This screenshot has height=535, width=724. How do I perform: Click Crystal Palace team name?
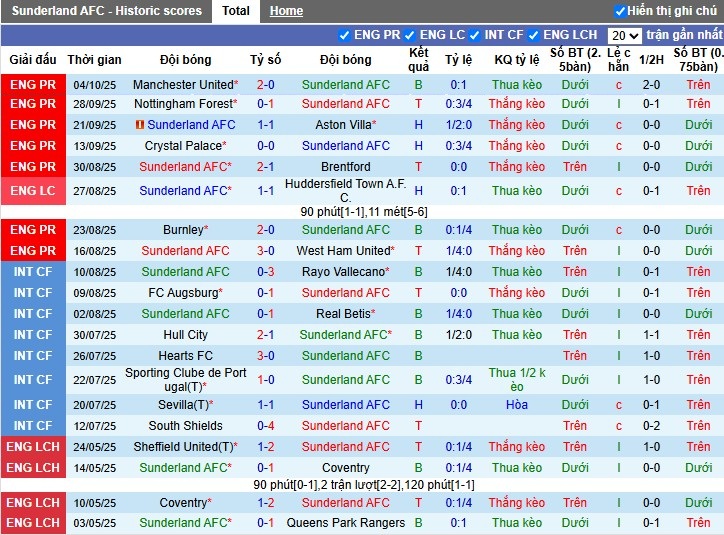click(183, 146)
